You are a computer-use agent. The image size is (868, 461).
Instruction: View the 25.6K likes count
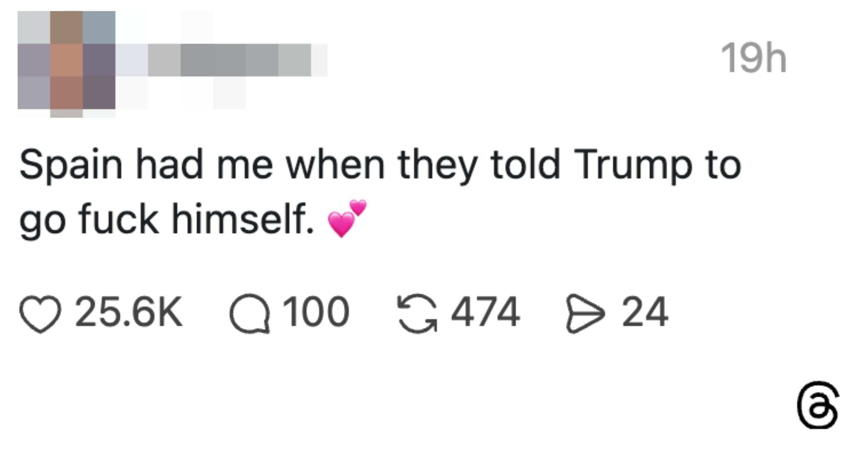[129, 311]
